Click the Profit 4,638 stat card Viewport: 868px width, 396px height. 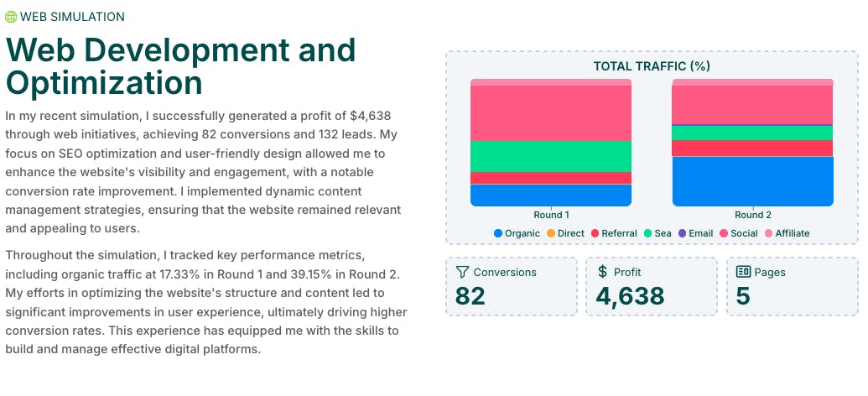coord(651,286)
